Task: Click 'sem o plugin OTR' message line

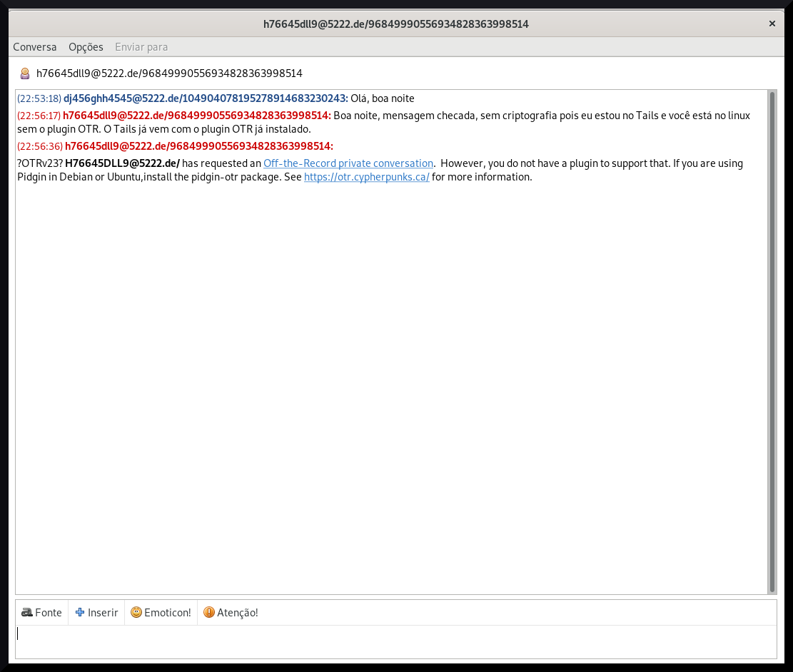Action: point(164,129)
